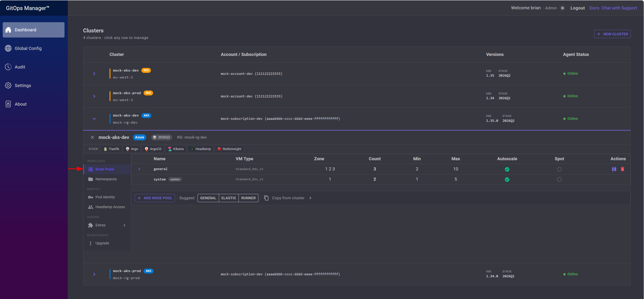Open the RedisInsight stack link
The width and height of the screenshot is (644, 299).
pos(229,149)
